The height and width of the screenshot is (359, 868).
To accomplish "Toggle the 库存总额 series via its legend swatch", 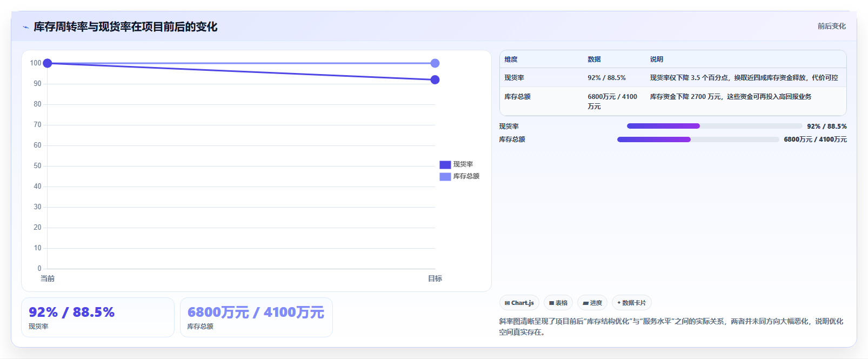I will pyautogui.click(x=445, y=176).
